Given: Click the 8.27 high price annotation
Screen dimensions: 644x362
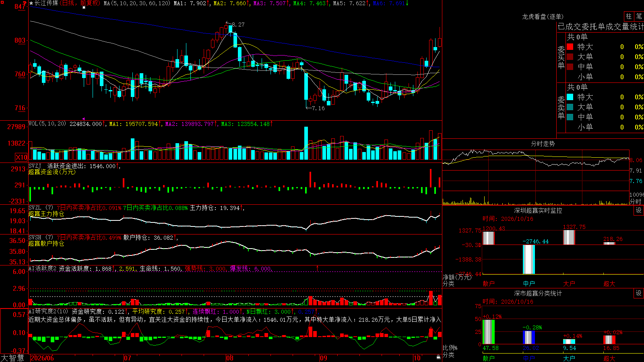Looking at the screenshot, I should pyautogui.click(x=238, y=25).
